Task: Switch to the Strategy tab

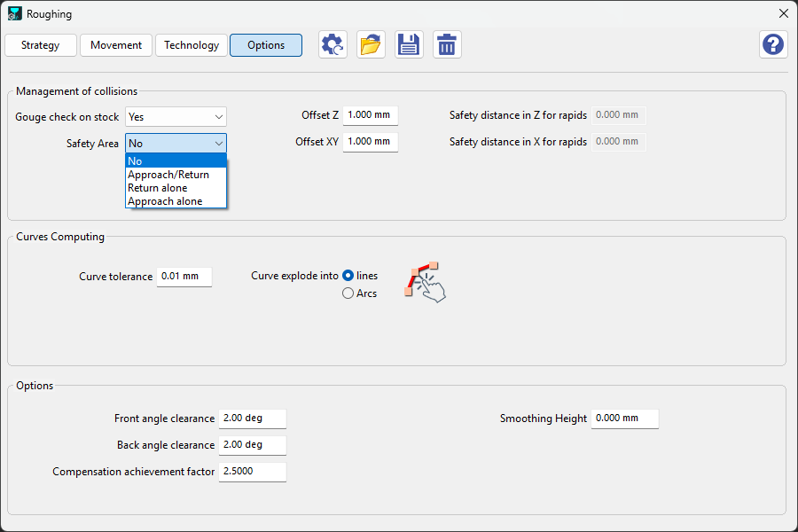Action: click(x=40, y=45)
